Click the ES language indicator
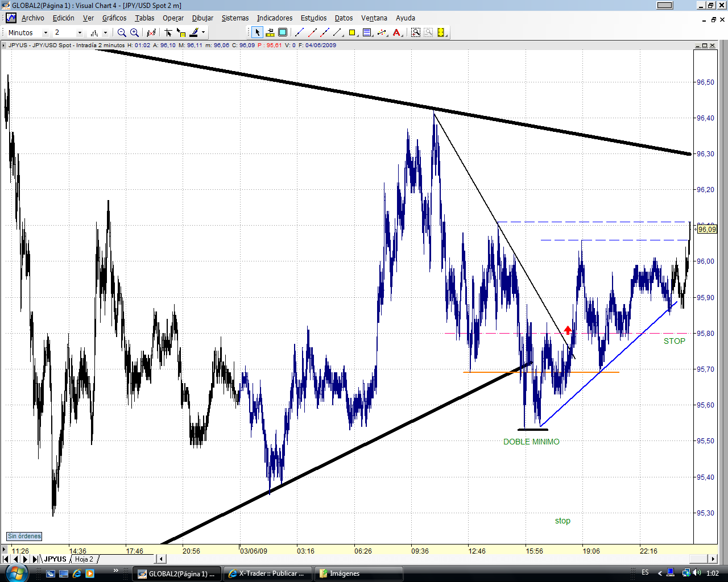This screenshot has width=728, height=582. 645,572
